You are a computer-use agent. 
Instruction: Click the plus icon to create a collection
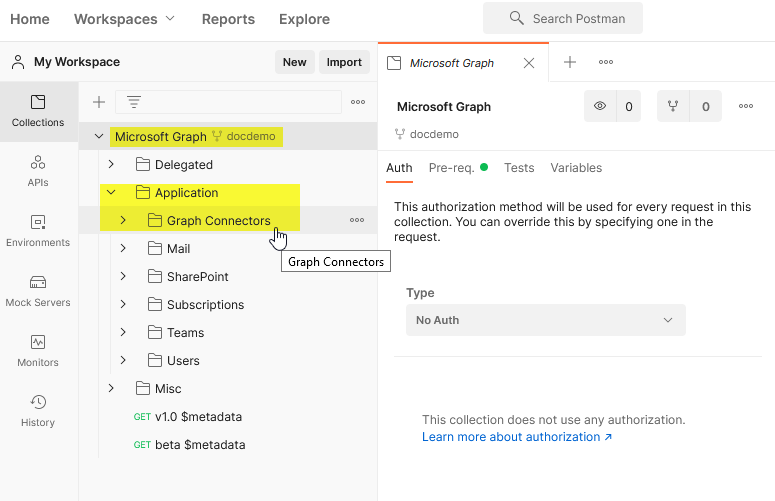tap(99, 102)
